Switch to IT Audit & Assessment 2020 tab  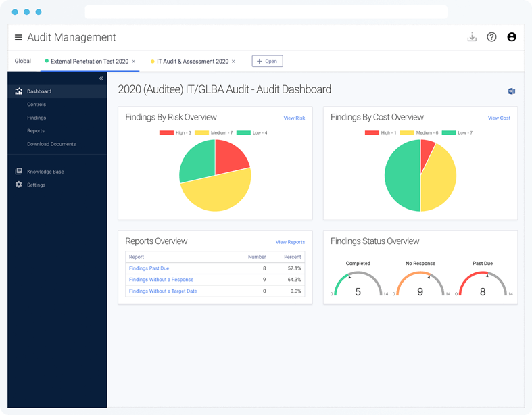192,62
